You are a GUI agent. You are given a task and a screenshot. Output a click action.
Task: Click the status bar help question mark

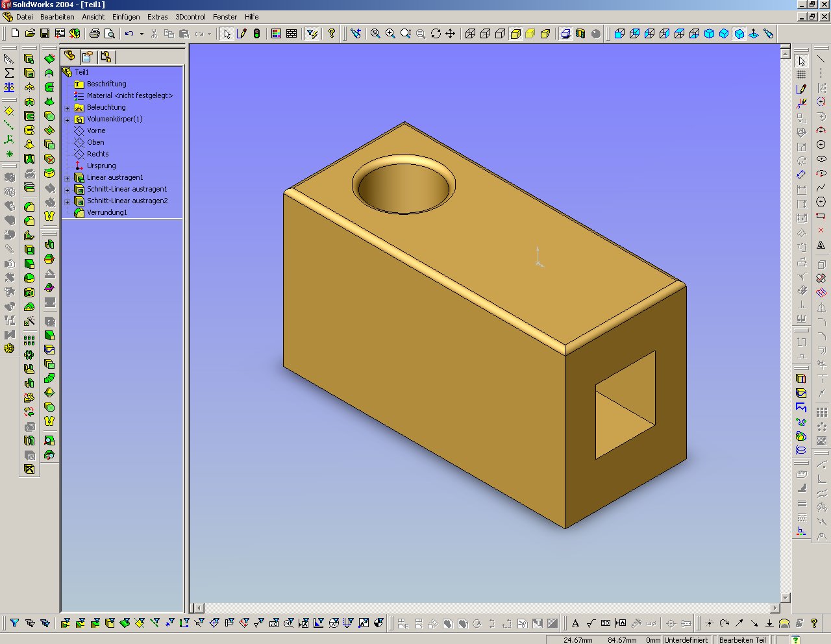(796, 639)
